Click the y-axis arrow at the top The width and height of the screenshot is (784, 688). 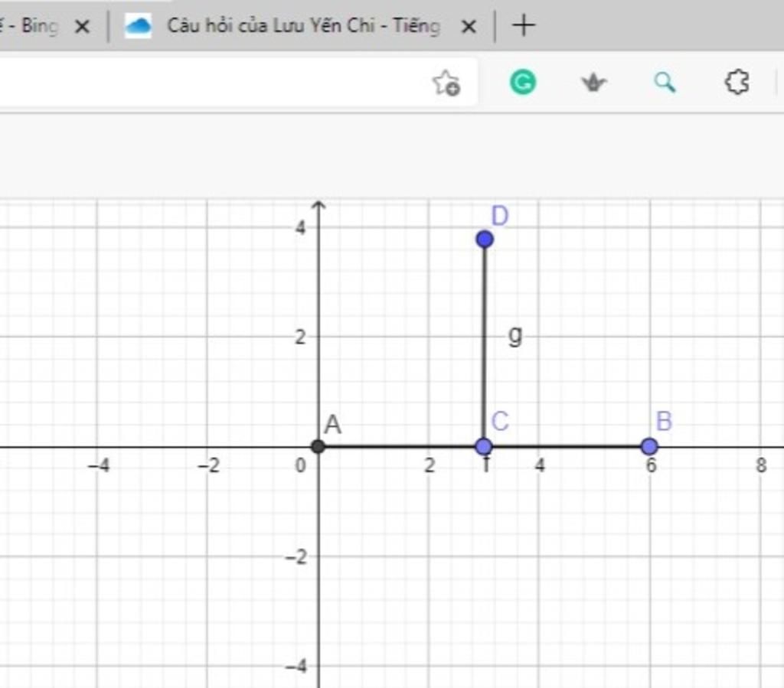tap(318, 205)
